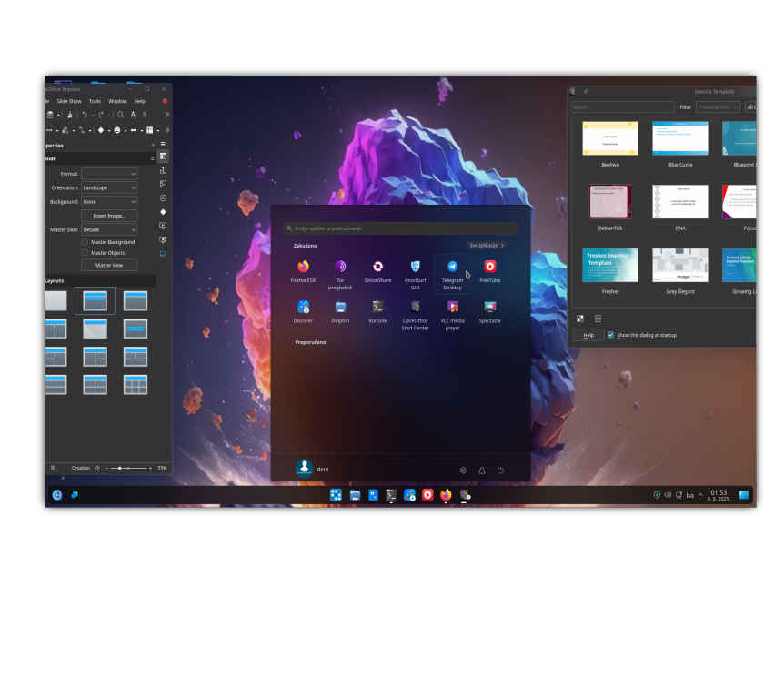This screenshot has width=784, height=688.
Task: Open Tor preglednik in the launcher
Action: [x=340, y=275]
